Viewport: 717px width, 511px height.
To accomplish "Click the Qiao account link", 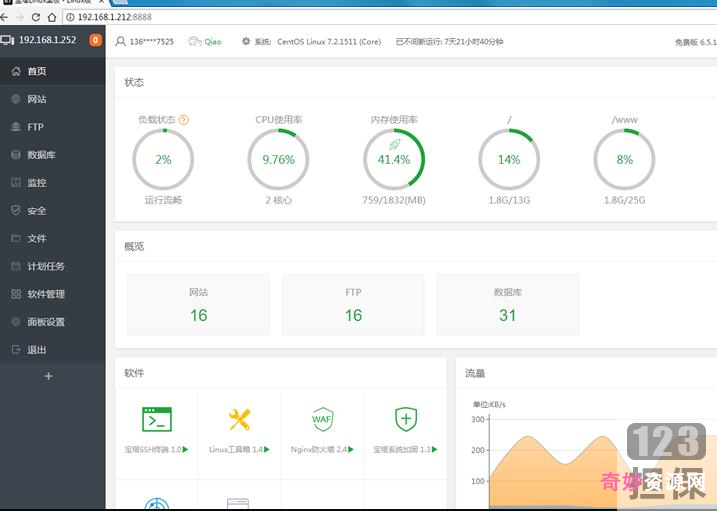I will click(x=213, y=42).
